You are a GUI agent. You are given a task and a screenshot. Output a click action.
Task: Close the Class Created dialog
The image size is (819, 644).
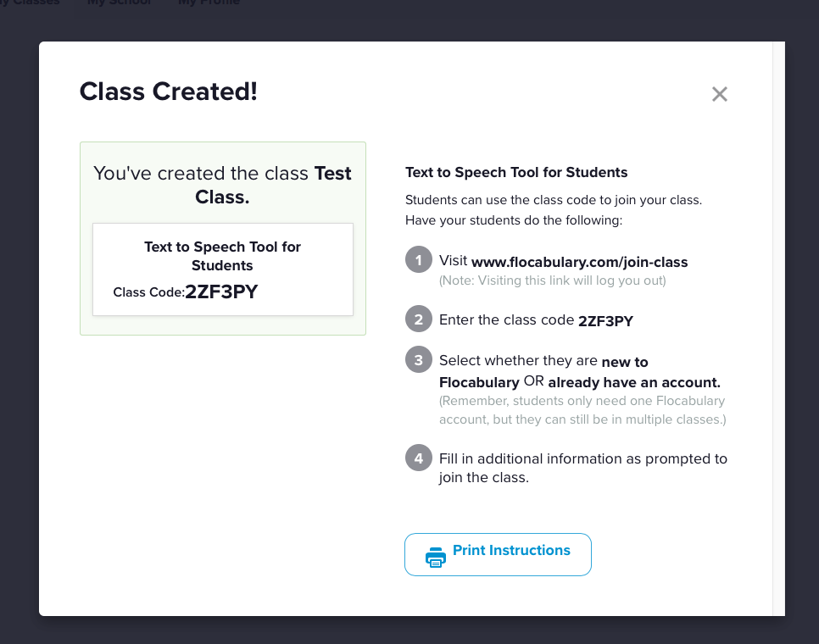[720, 94]
